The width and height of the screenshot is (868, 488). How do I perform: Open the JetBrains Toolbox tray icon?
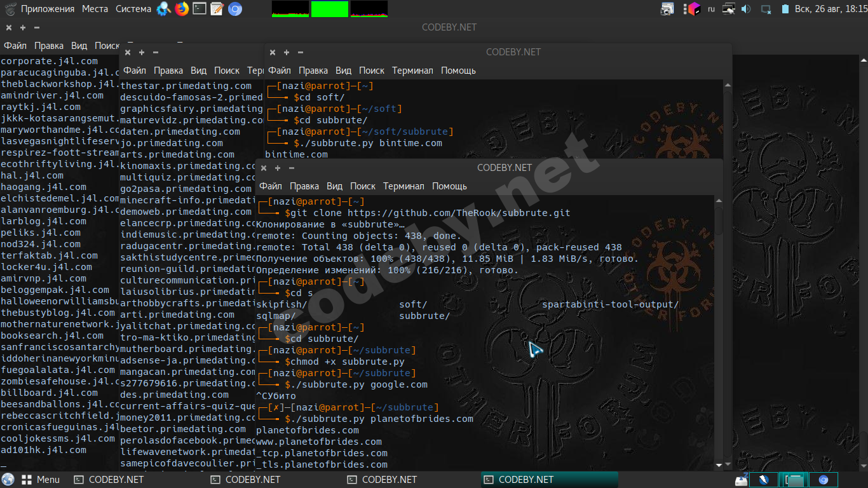(x=693, y=9)
